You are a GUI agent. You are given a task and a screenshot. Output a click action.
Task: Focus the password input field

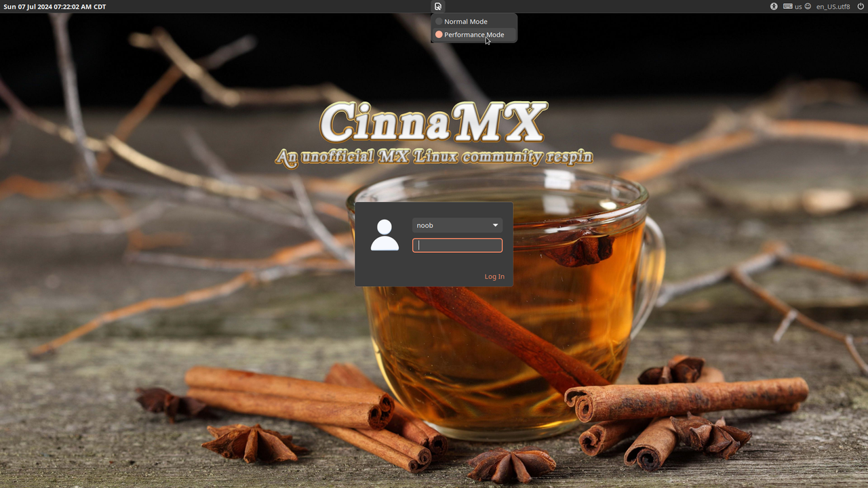point(457,245)
